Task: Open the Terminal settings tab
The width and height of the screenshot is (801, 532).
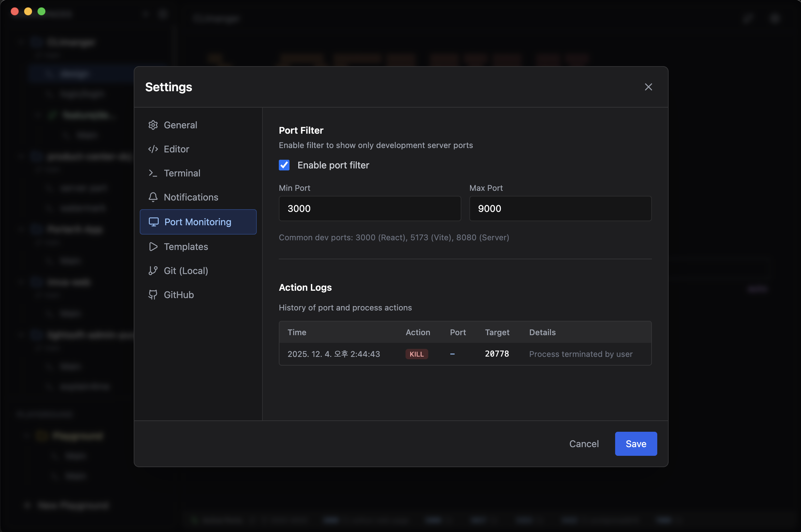Action: pos(182,173)
